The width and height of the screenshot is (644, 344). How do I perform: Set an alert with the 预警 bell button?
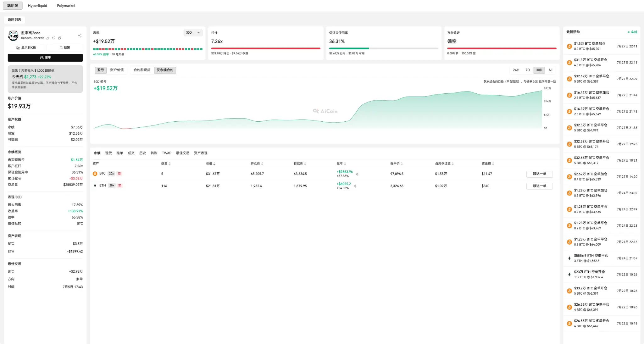[x=64, y=47]
